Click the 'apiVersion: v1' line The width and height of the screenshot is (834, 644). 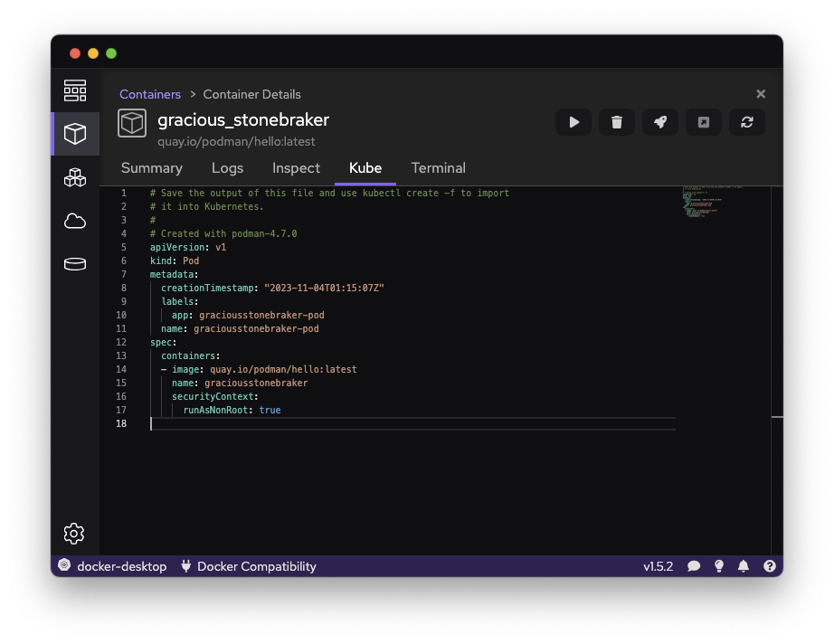(188, 247)
